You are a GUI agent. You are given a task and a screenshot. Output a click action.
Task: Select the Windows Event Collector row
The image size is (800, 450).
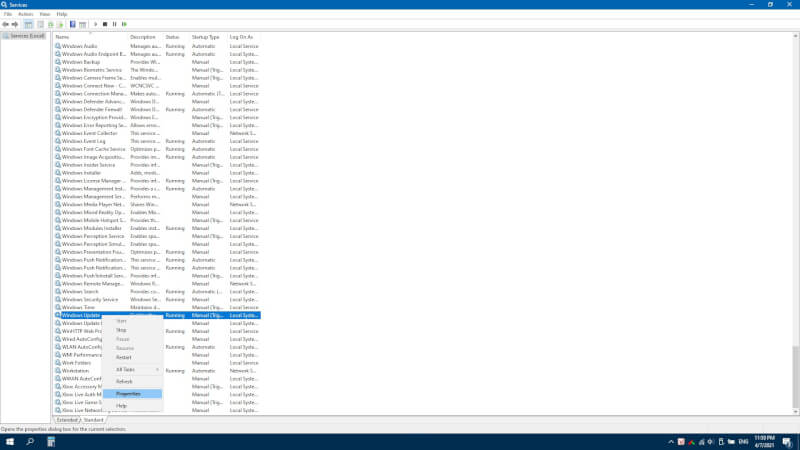[157, 133]
